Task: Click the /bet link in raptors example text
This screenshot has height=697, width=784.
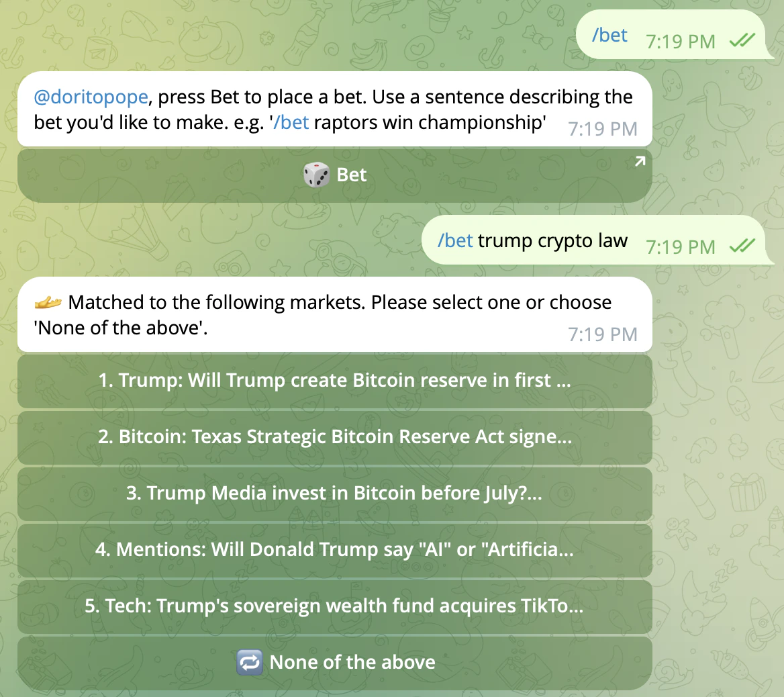Action: click(x=291, y=122)
